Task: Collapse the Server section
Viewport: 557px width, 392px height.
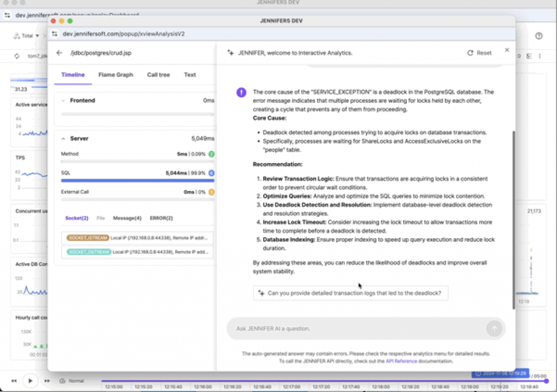Action: [x=63, y=139]
